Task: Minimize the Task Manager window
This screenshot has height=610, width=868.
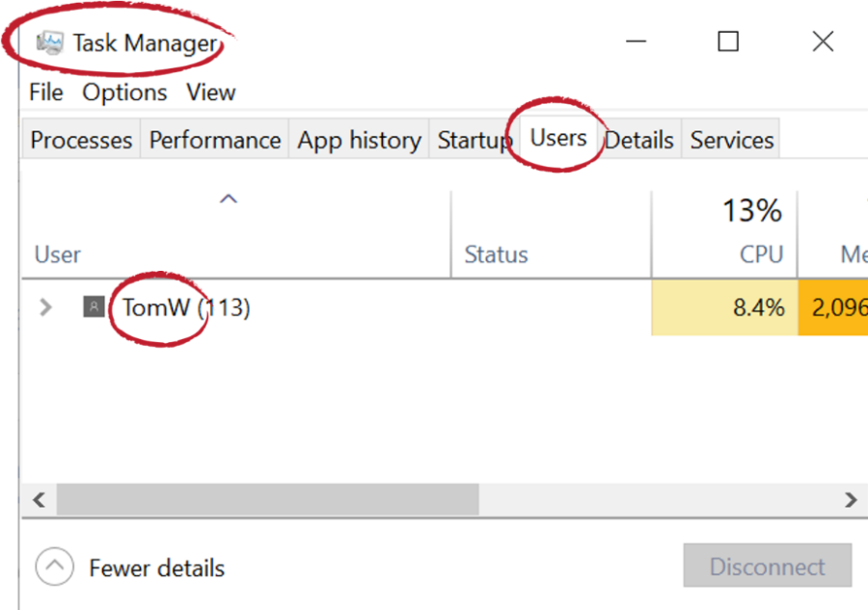Action: (x=637, y=41)
